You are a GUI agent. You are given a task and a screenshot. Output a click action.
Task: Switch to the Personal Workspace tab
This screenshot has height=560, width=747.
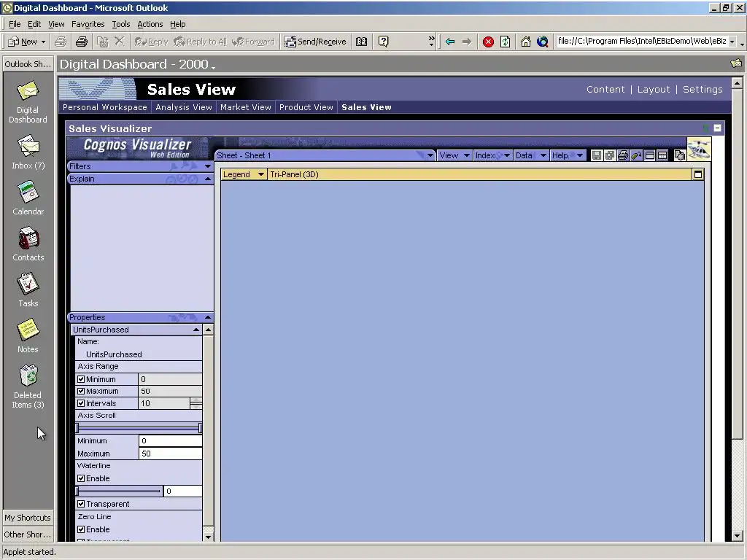click(105, 107)
